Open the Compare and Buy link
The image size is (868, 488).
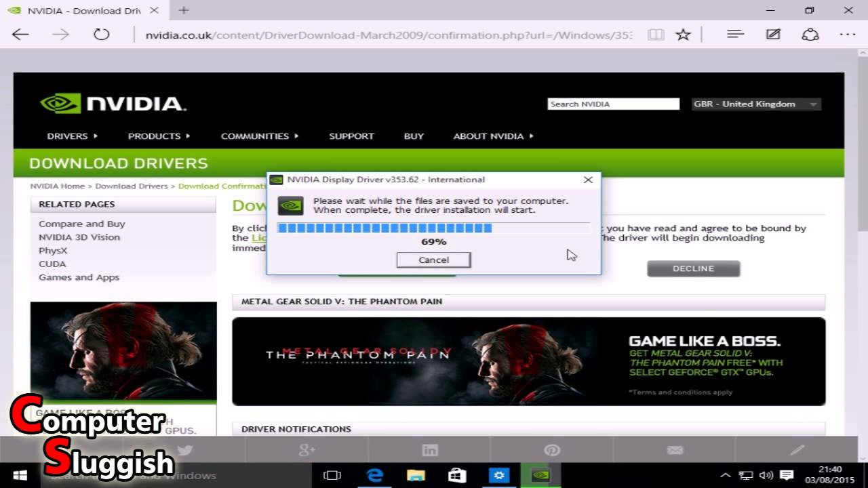click(x=82, y=224)
